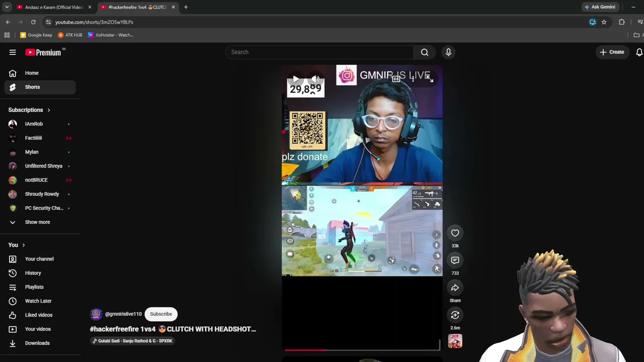Open the sound thumbnail for this Short
The image size is (644, 362).
455,341
